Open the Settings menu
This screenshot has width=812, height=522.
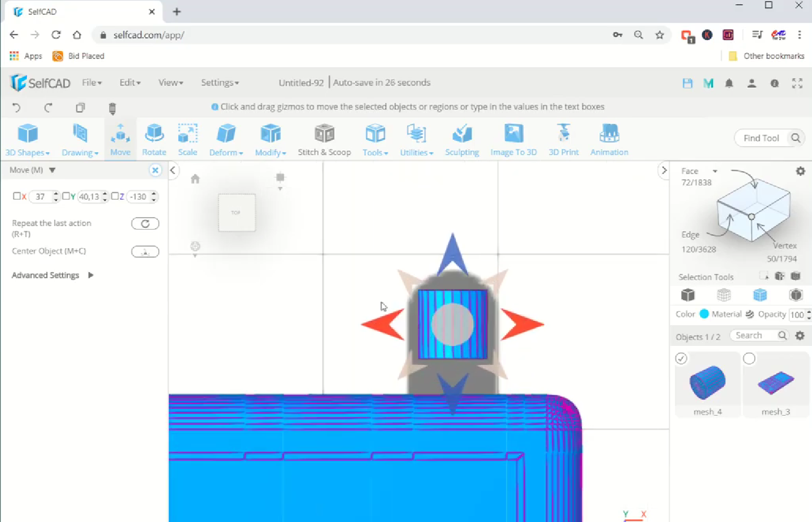click(220, 83)
